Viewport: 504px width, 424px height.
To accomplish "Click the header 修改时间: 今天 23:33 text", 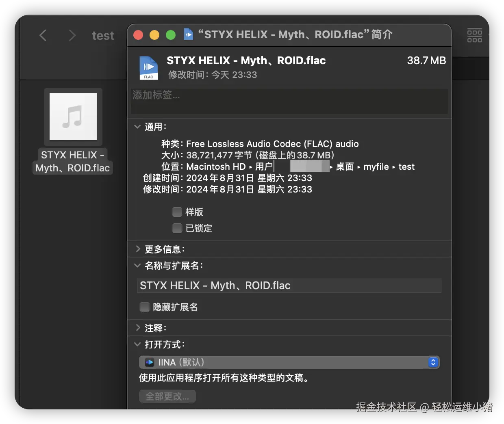I will point(213,75).
